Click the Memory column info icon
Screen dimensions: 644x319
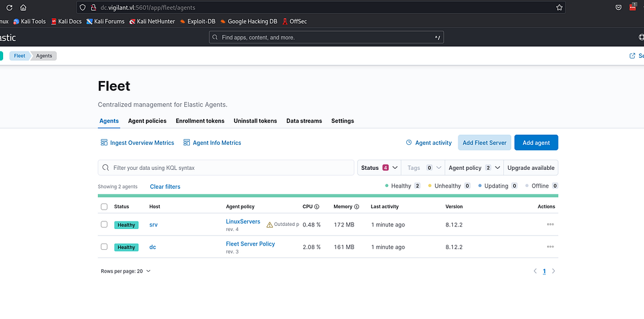click(357, 207)
